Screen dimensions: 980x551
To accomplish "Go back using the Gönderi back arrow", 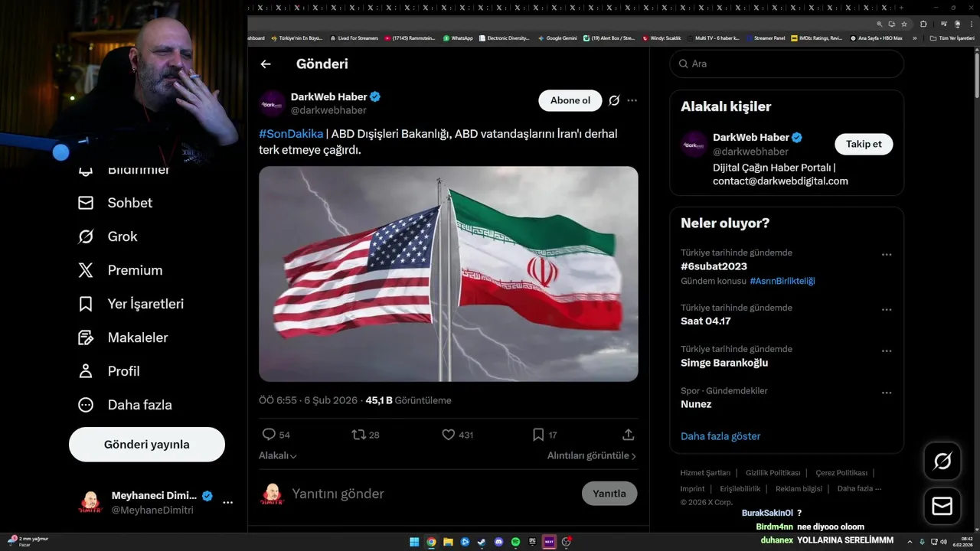I will [266, 64].
